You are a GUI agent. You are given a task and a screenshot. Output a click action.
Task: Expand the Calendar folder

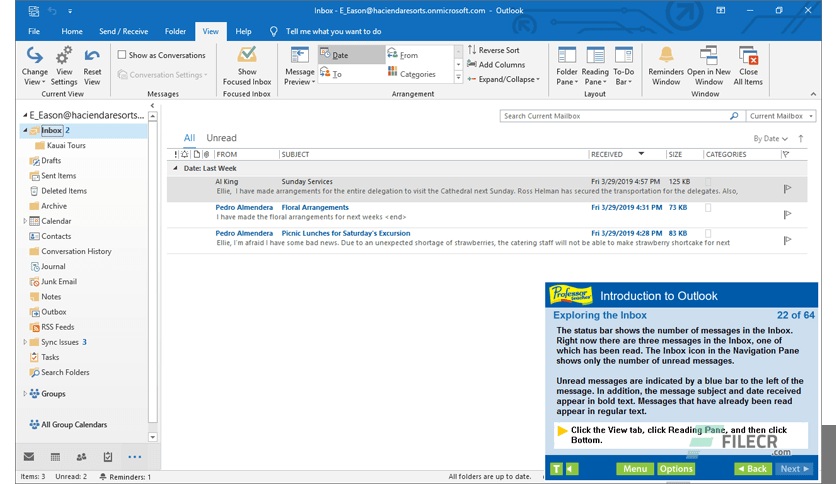[25, 221]
